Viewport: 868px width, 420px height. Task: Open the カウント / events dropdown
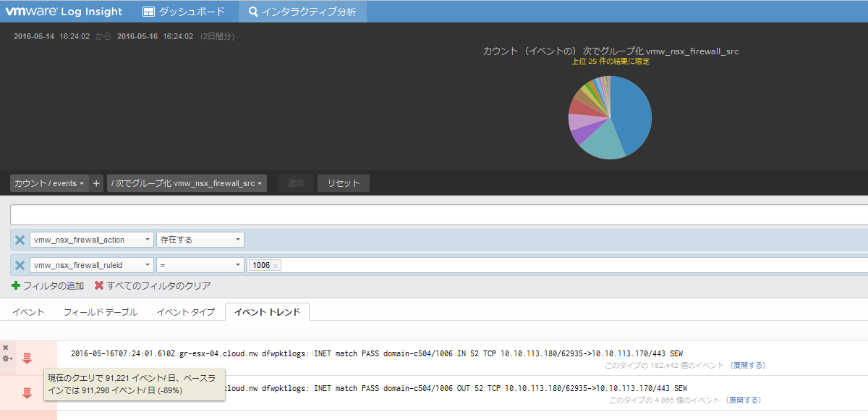point(49,183)
